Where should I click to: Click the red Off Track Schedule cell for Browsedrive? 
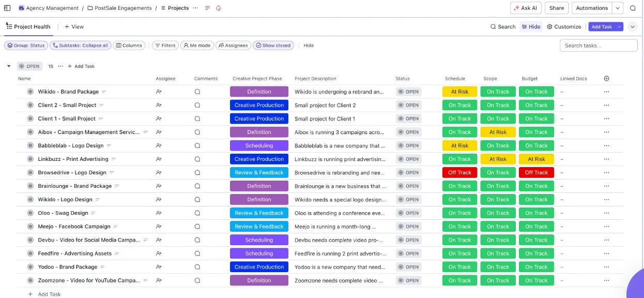[460, 172]
